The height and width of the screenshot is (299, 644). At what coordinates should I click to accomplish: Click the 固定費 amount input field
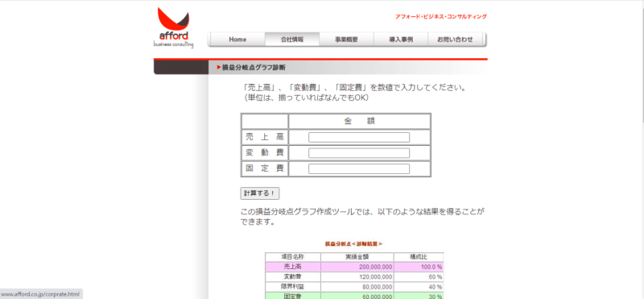pos(359,168)
